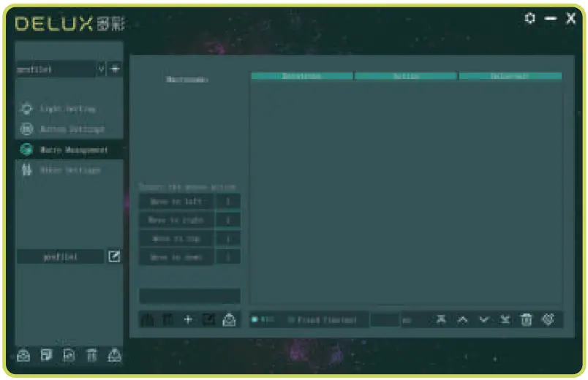588x380 pixels.
Task: Move macro step down one row
Action: [484, 319]
